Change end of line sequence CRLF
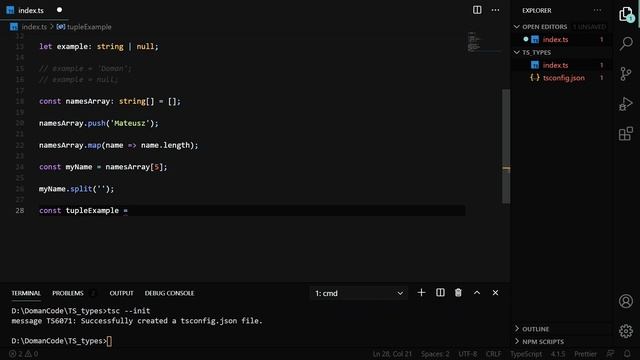 [493, 354]
